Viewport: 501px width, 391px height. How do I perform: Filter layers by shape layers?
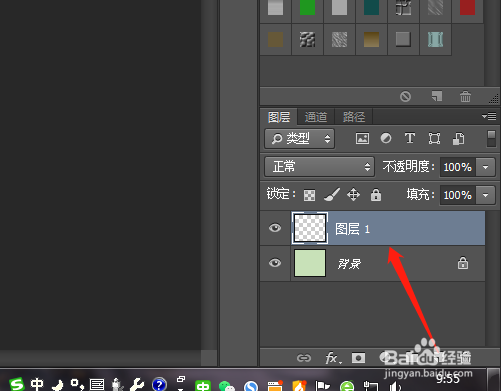[434, 138]
